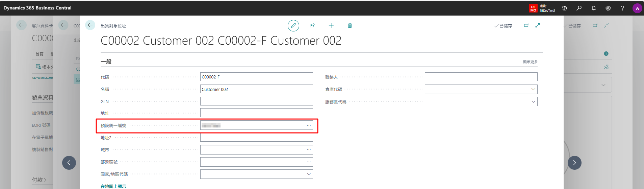
Task: Click pop-out icon in background window
Action: click(595, 25)
